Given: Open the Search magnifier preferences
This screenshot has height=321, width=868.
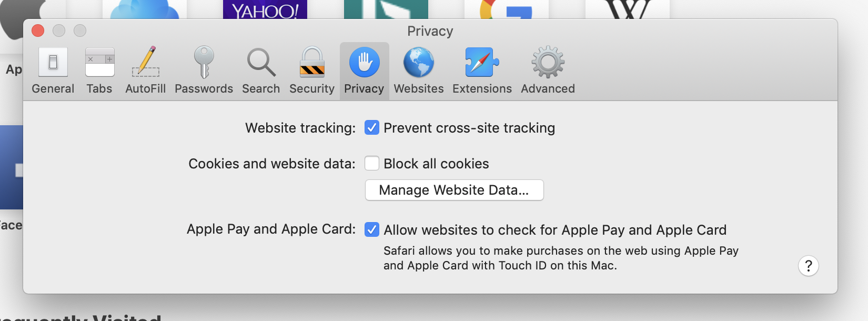Looking at the screenshot, I should tap(261, 70).
